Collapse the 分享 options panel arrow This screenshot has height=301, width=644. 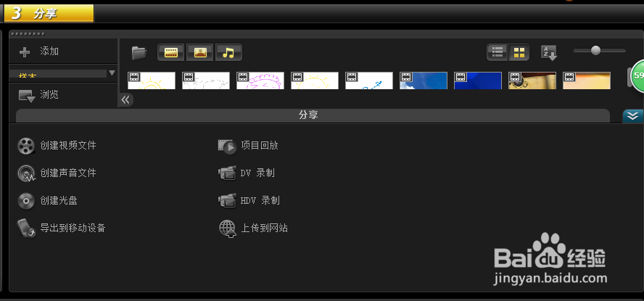coord(633,116)
